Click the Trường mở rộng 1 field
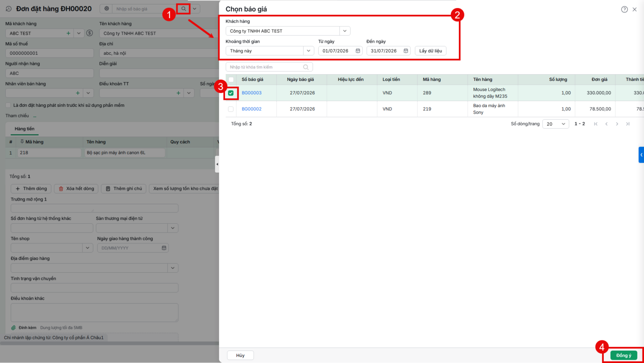Screen dimensions: 644x363 95,208
